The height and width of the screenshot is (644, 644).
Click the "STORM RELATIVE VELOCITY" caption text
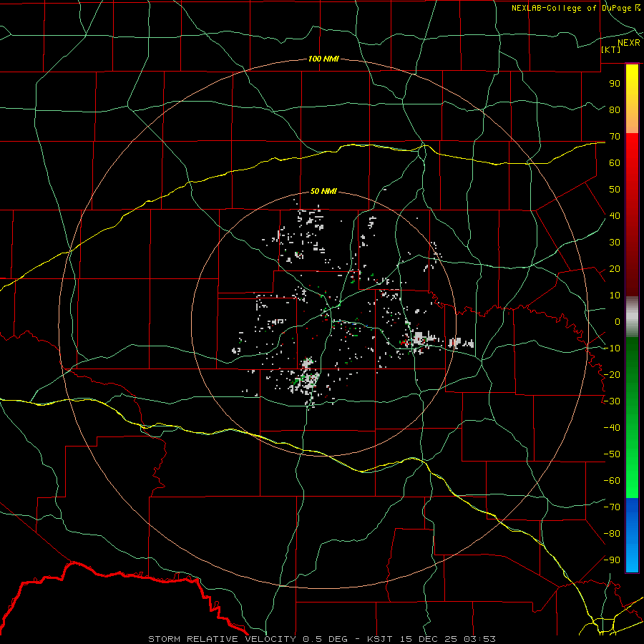222,639
